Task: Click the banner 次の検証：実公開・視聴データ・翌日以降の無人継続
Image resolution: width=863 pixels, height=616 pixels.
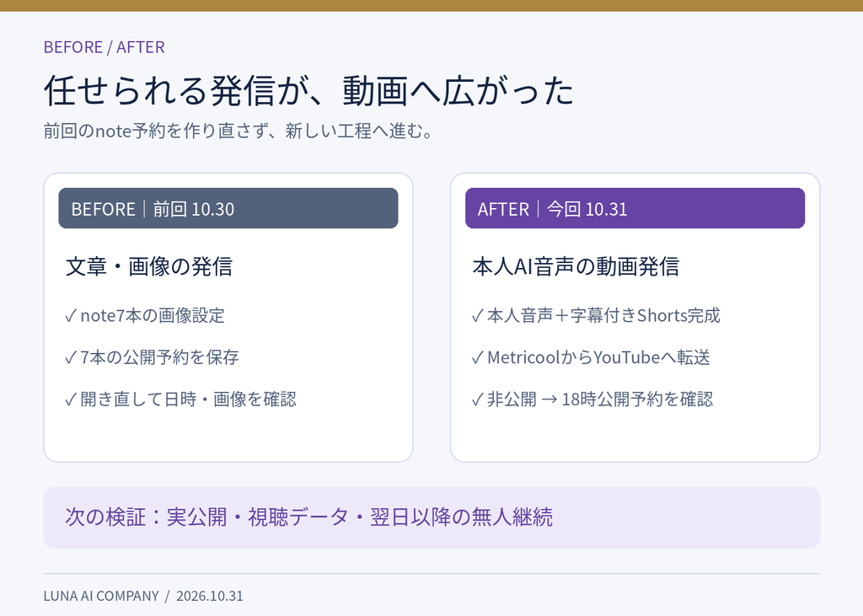Action: [x=431, y=517]
